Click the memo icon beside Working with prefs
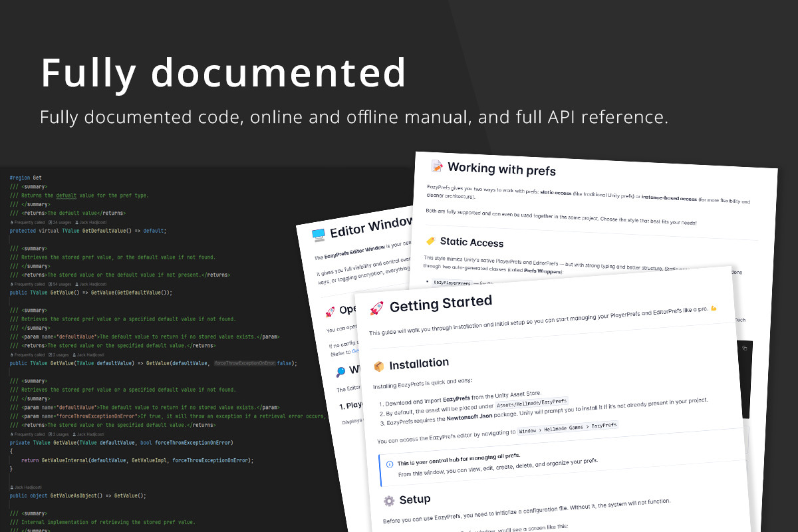This screenshot has height=532, width=798. pos(436,164)
